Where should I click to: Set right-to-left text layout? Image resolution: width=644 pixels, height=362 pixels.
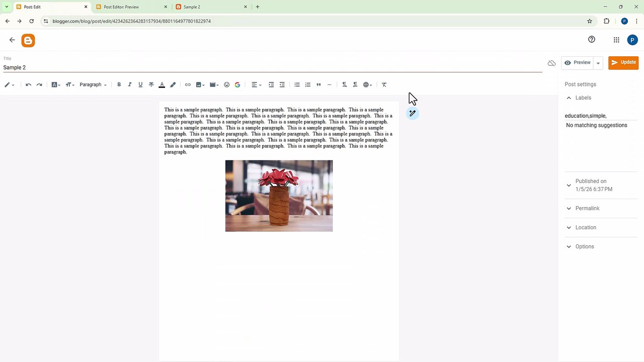355,84
